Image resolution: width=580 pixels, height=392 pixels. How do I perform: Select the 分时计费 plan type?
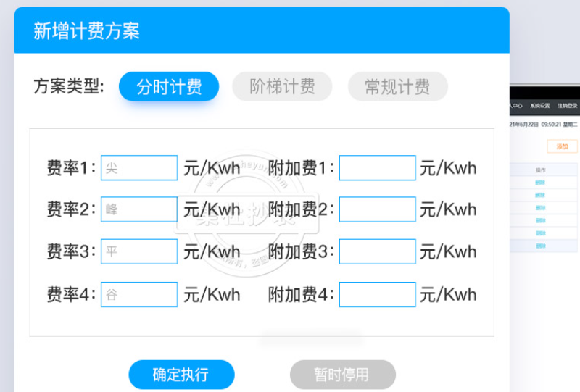[169, 88]
